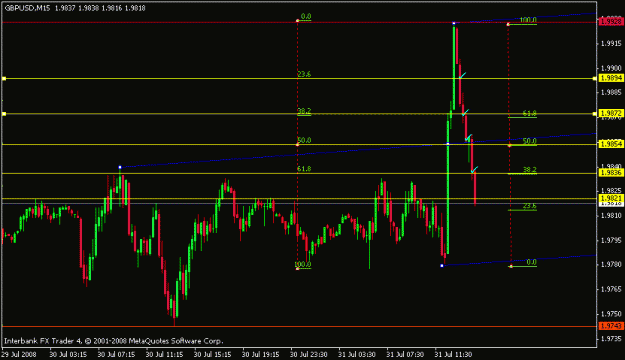Click the cyan check mark at the 1.9872 line
Image resolution: width=625 pixels, height=360 pixels.
coord(465,112)
